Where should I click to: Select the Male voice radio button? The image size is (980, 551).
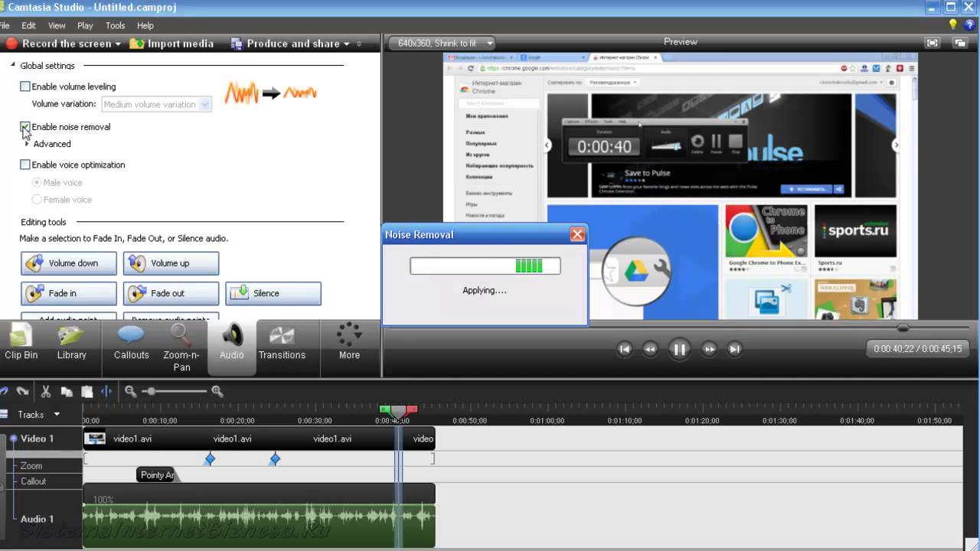click(x=37, y=183)
